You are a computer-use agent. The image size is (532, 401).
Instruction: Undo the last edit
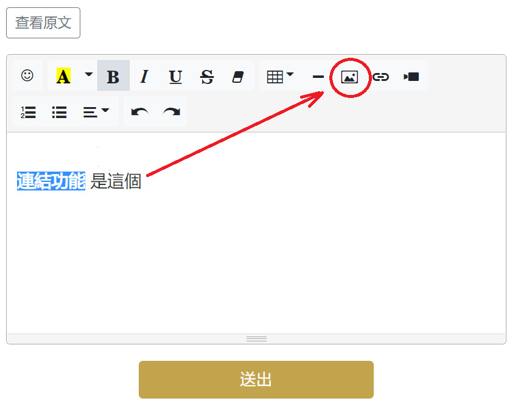[x=139, y=112]
